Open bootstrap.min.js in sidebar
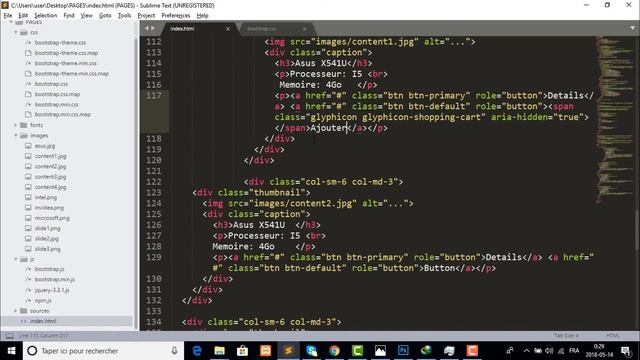640x360 pixels. (54, 280)
